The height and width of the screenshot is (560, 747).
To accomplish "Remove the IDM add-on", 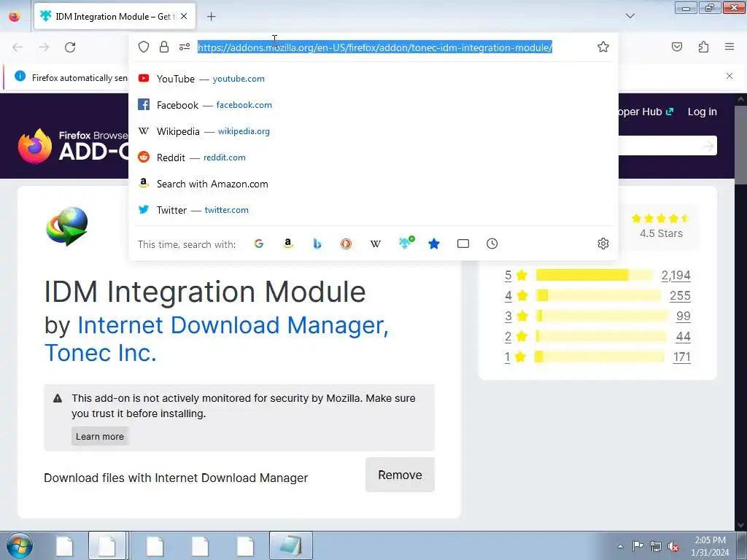I will 400,475.
